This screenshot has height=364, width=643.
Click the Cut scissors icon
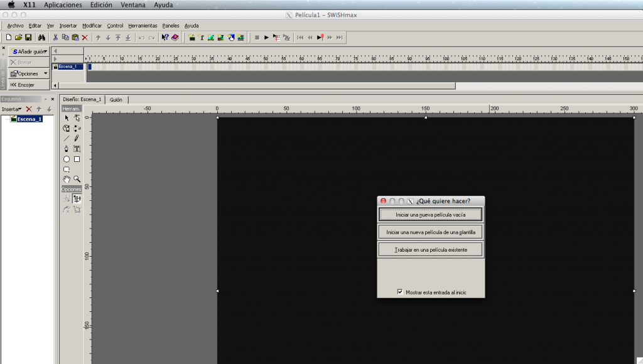tap(55, 37)
